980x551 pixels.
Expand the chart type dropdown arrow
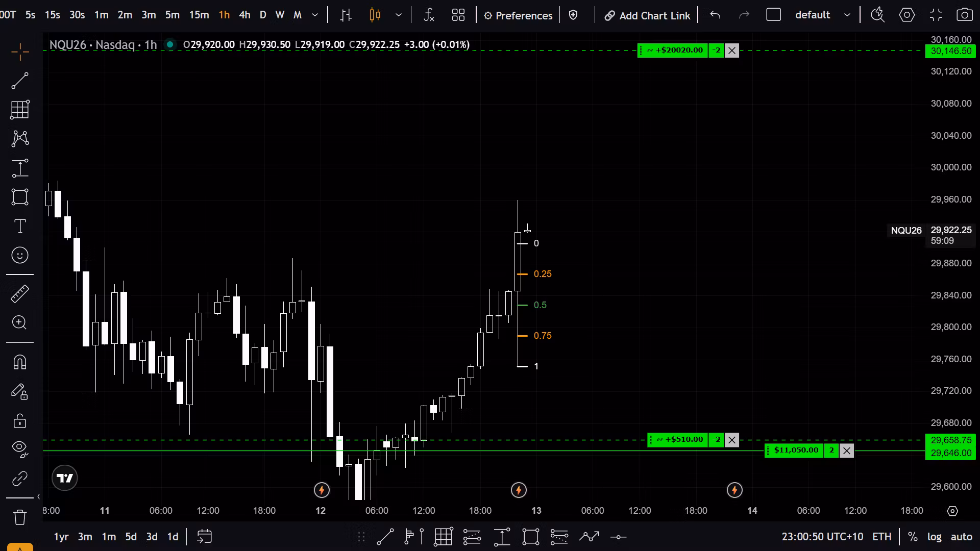click(399, 15)
